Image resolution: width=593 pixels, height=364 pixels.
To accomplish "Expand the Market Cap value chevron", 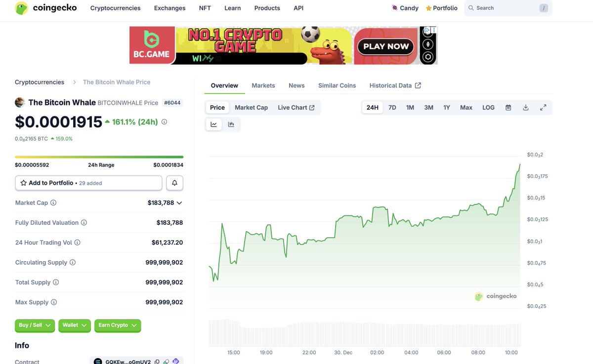I will click(179, 203).
